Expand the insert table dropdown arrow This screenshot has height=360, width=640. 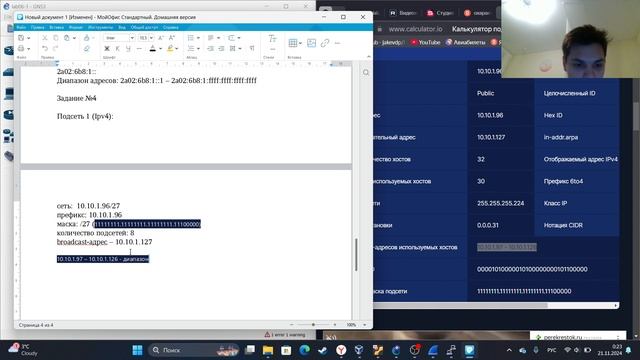(x=300, y=43)
